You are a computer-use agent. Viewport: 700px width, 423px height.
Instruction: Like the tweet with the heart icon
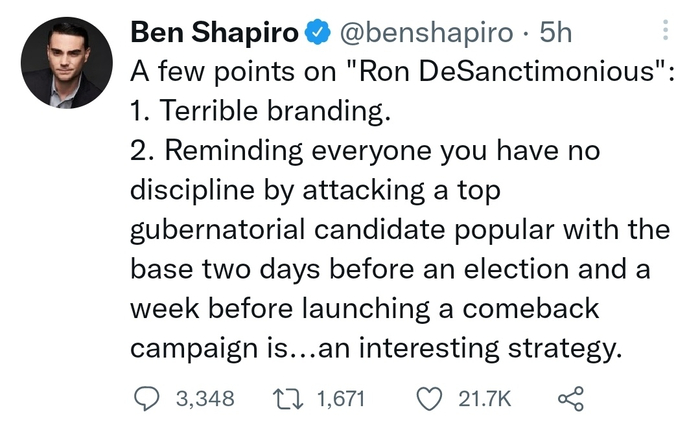[432, 398]
